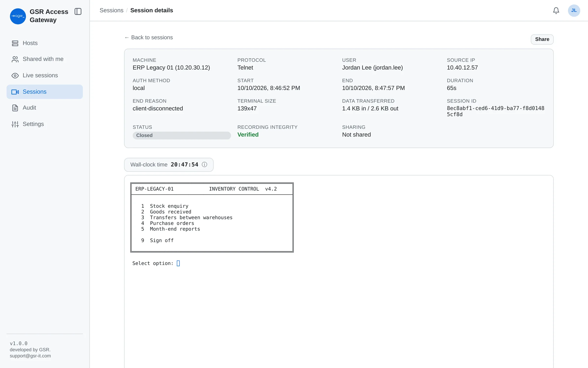Image resolution: width=588 pixels, height=368 pixels.
Task: Click the 139x47 terminal size value
Action: tap(247, 108)
